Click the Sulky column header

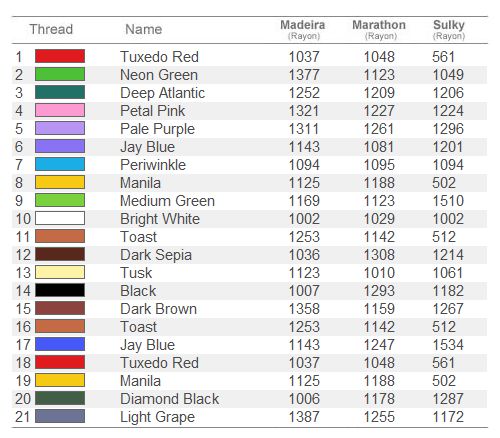point(449,29)
